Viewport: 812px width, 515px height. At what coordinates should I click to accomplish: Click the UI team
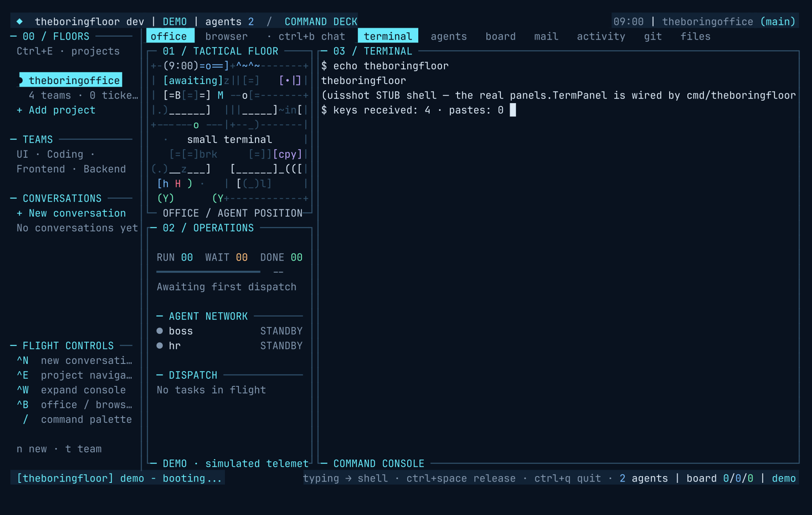22,154
